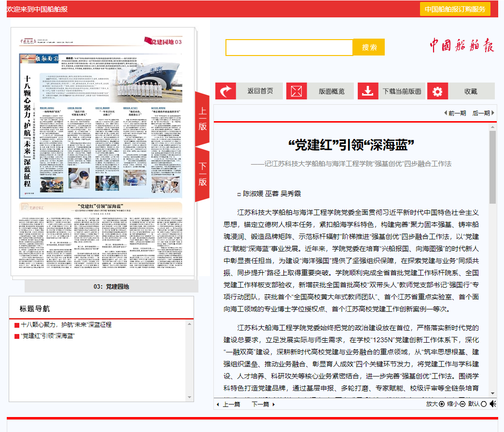504x432 pixels.
Task: Switch to next page via 下一版 tab
Action: pyautogui.click(x=202, y=174)
